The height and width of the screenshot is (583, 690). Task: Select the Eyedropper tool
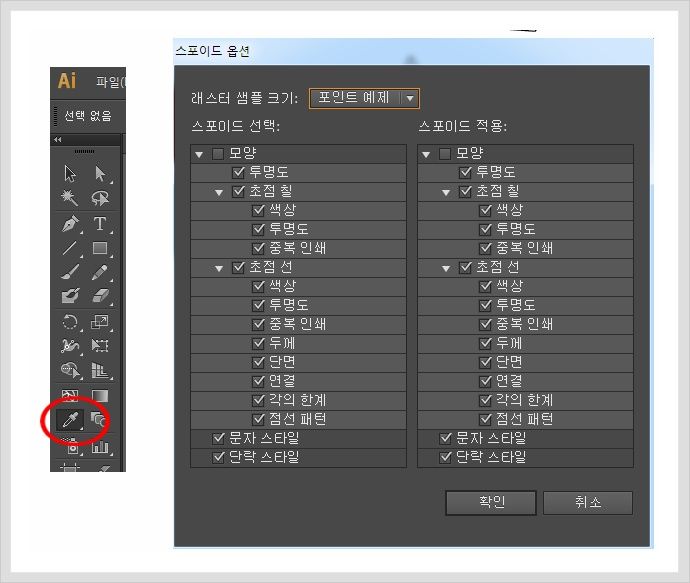(x=70, y=419)
